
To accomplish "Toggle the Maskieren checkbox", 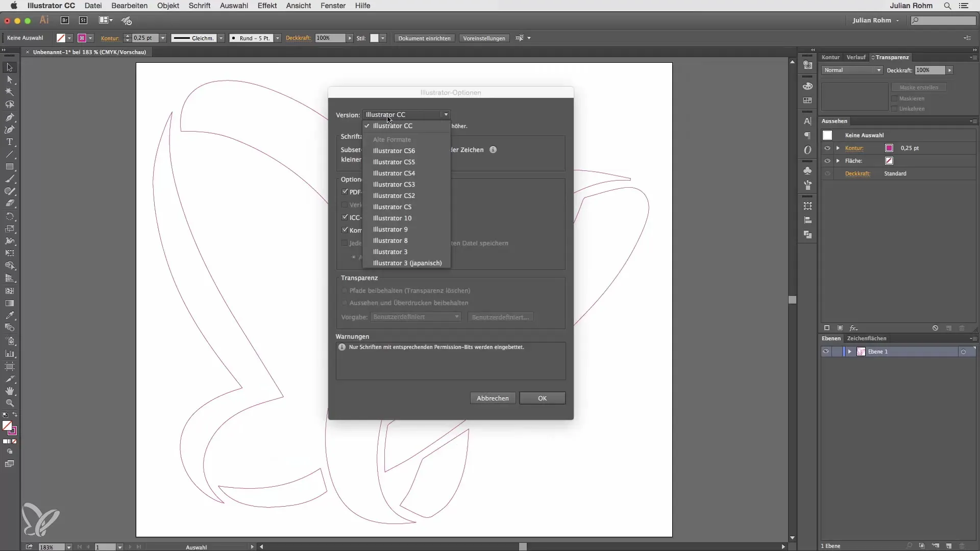I will point(895,98).
